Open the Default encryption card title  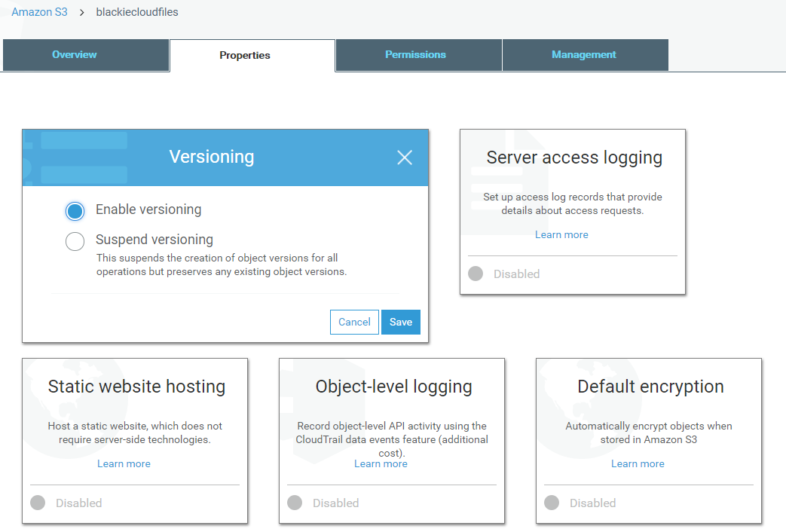click(650, 387)
